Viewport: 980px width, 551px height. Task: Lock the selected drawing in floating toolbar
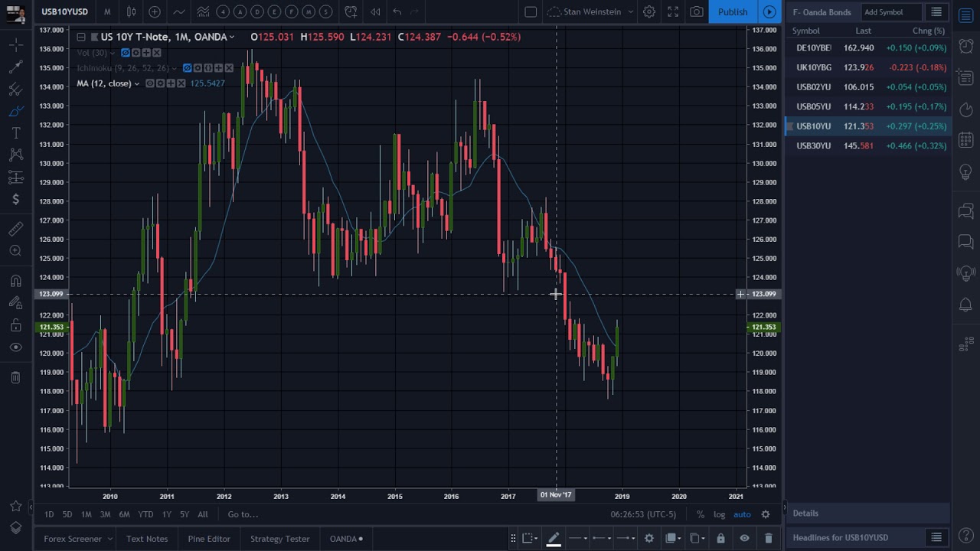[720, 539]
